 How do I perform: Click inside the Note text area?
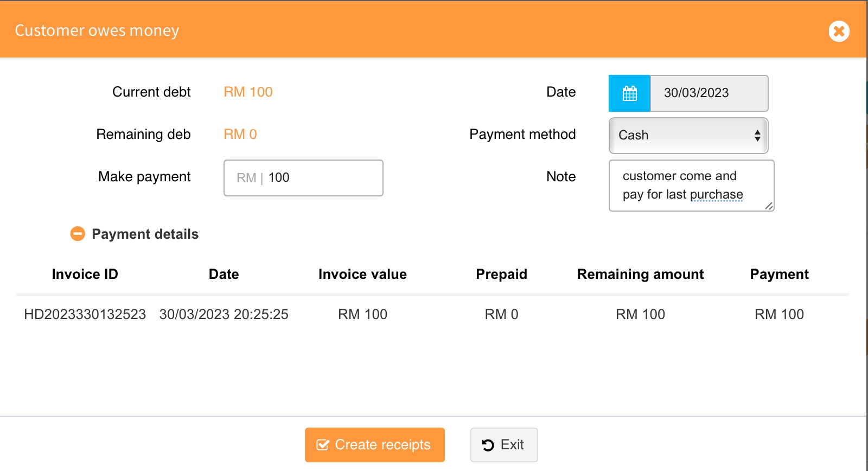click(690, 185)
